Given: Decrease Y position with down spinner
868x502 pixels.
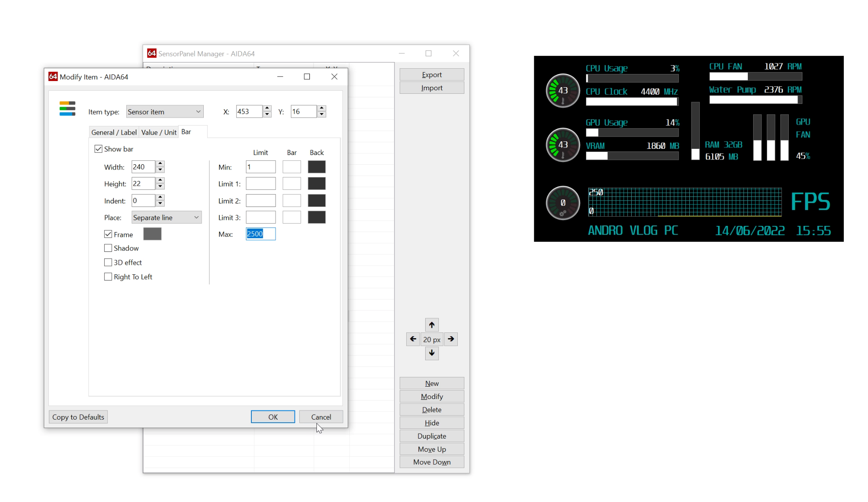Looking at the screenshot, I should point(322,114).
